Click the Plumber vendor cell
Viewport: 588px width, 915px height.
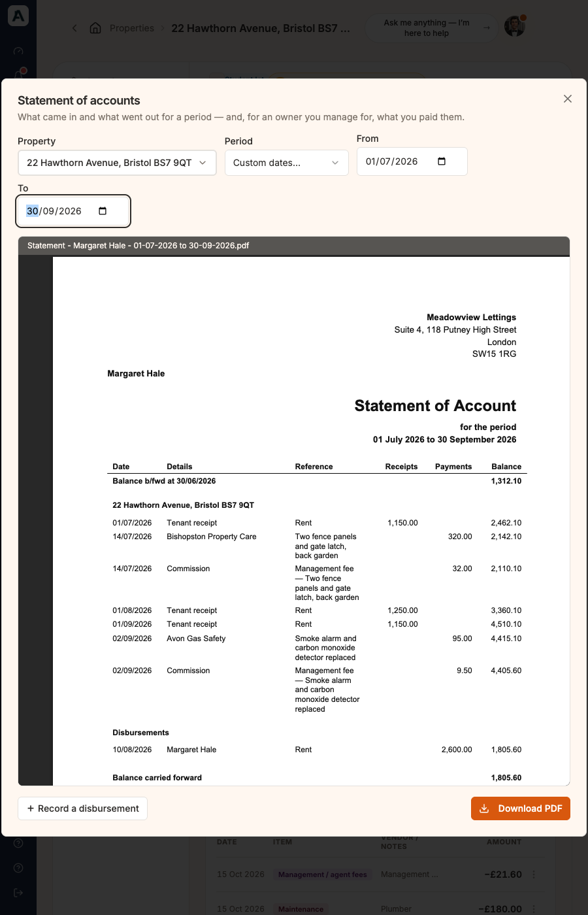[x=397, y=909]
